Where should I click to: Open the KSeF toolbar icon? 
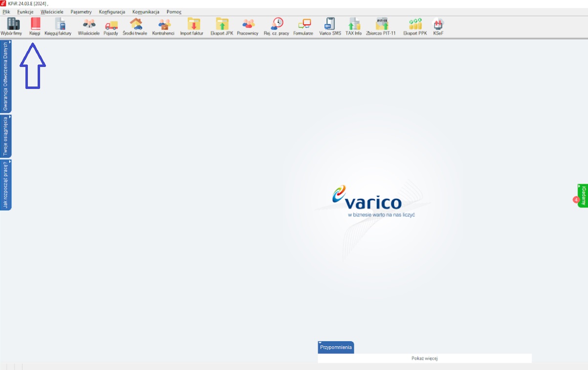point(438,27)
